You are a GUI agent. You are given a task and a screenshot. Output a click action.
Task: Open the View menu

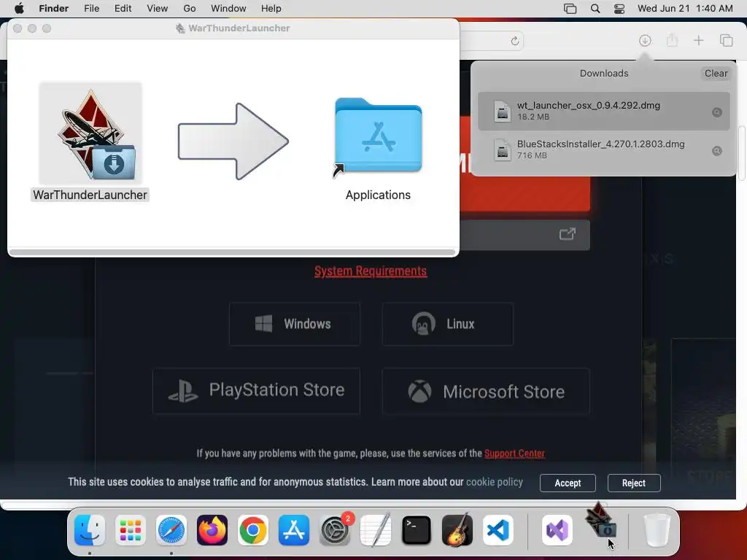coord(158,9)
